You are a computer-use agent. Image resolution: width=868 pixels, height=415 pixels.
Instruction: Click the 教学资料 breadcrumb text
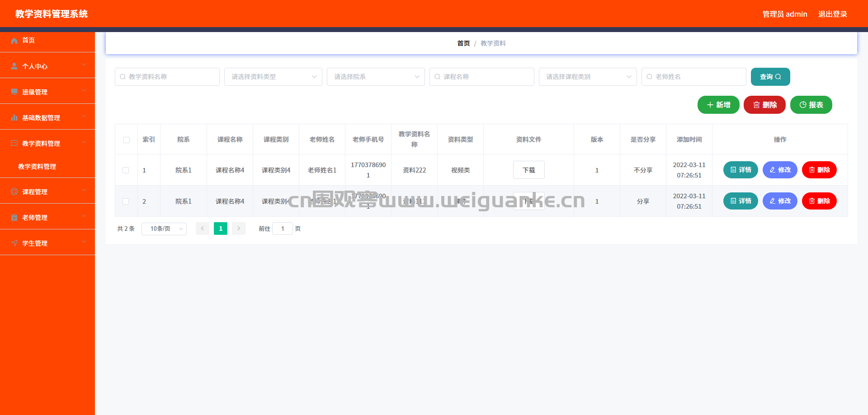click(x=493, y=43)
